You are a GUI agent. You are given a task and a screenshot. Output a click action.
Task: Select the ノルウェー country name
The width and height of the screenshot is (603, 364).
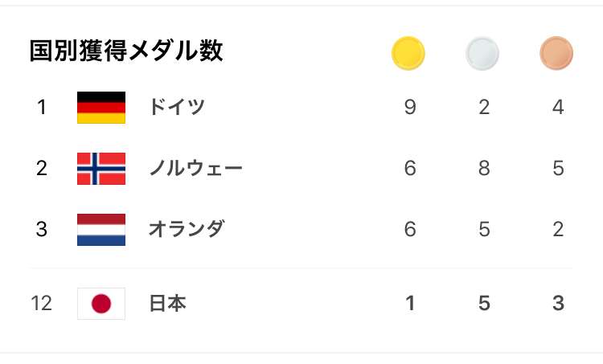(195, 168)
